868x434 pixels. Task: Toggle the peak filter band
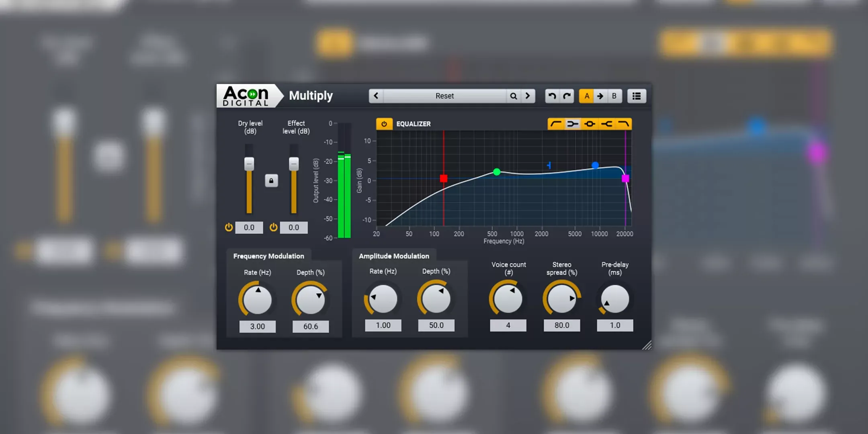pyautogui.click(x=590, y=124)
